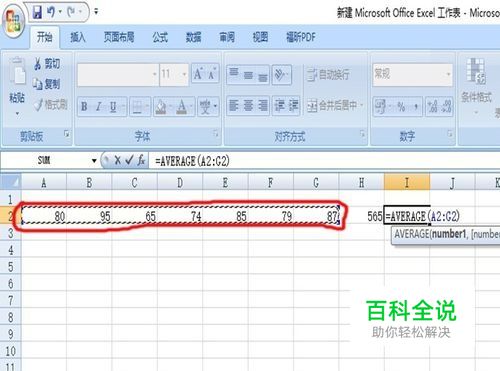
Task: Toggle wrap text 自动换行
Action: [x=328, y=74]
